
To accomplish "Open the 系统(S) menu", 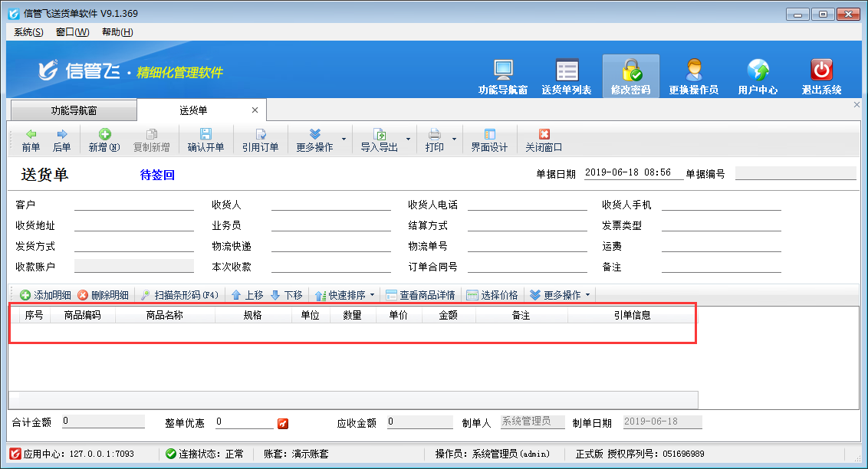I will click(x=29, y=32).
